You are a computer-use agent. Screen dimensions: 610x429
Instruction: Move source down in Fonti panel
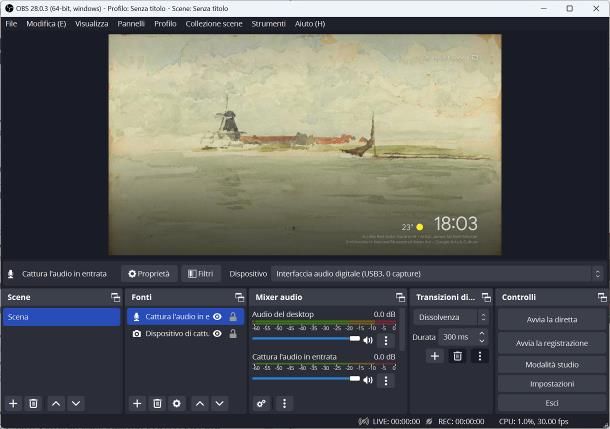coord(219,403)
